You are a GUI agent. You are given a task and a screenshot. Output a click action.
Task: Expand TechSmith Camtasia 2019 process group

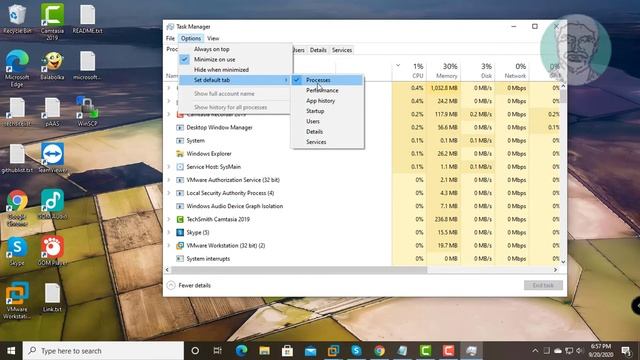point(169,219)
